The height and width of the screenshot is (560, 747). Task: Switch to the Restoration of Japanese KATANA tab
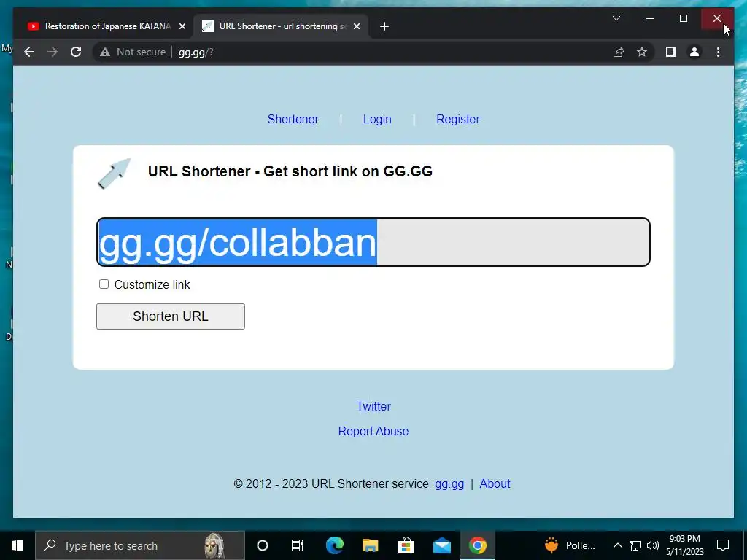point(107,26)
